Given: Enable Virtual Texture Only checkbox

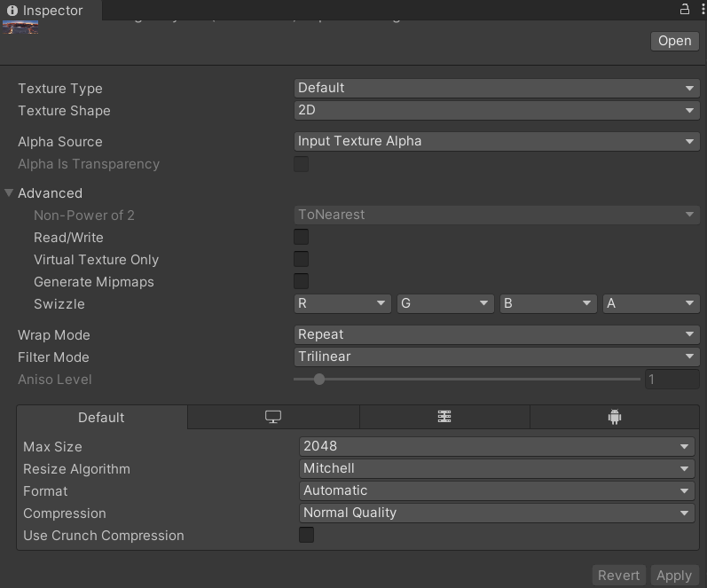Looking at the screenshot, I should click(302, 259).
